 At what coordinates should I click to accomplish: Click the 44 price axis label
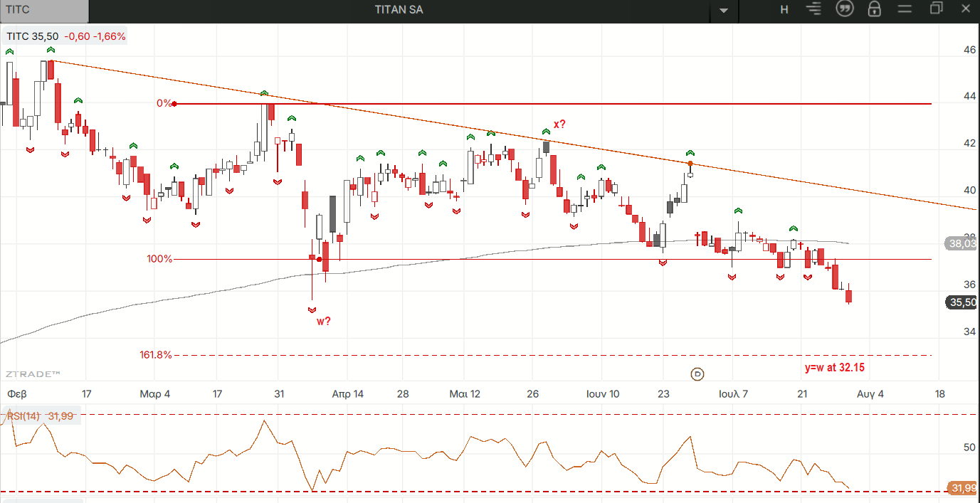pos(969,96)
